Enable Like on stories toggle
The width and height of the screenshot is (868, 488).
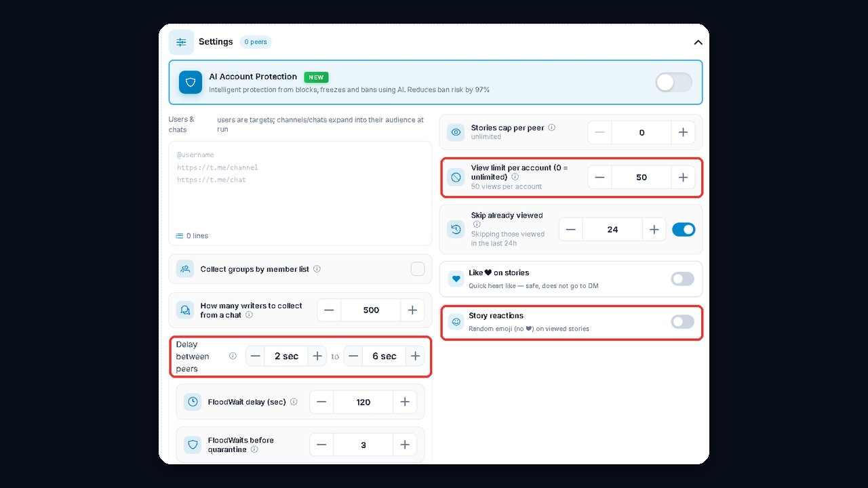pyautogui.click(x=683, y=279)
